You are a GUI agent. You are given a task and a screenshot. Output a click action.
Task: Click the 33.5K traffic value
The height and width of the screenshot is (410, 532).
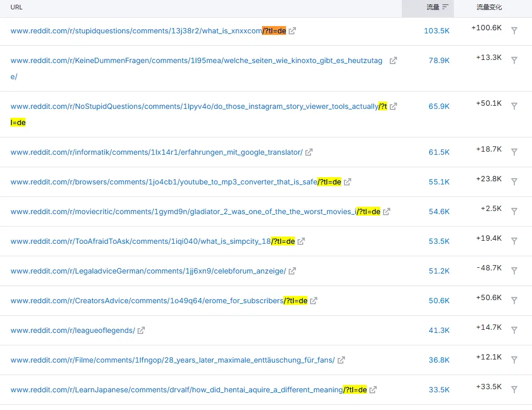439,390
